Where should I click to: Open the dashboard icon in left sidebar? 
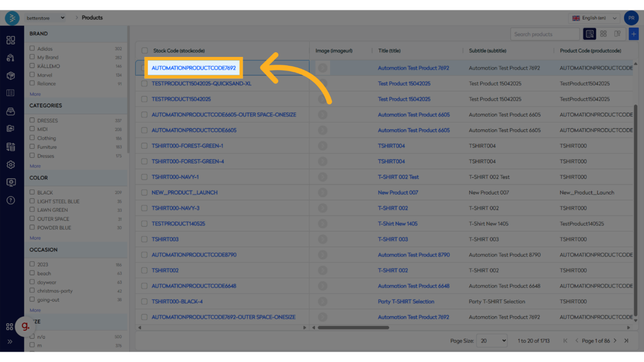(x=11, y=40)
